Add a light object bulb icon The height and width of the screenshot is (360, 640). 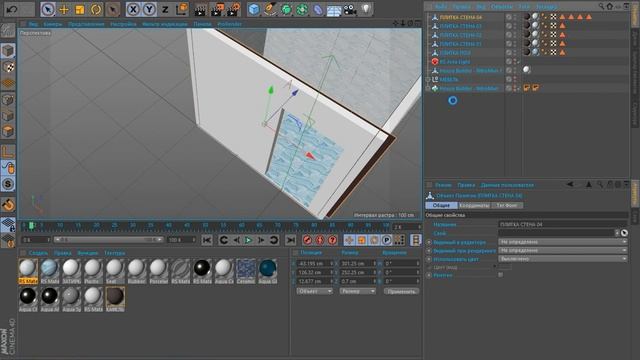366,9
